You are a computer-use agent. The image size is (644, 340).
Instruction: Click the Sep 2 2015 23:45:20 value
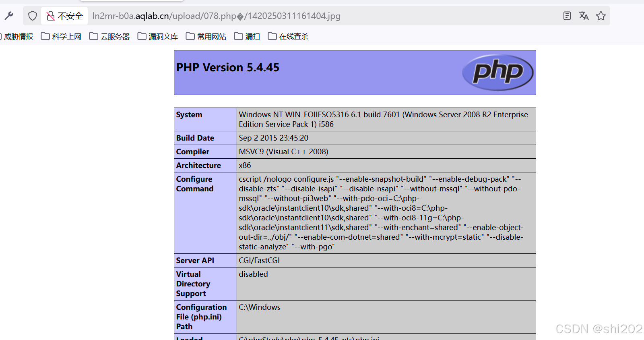(x=274, y=138)
